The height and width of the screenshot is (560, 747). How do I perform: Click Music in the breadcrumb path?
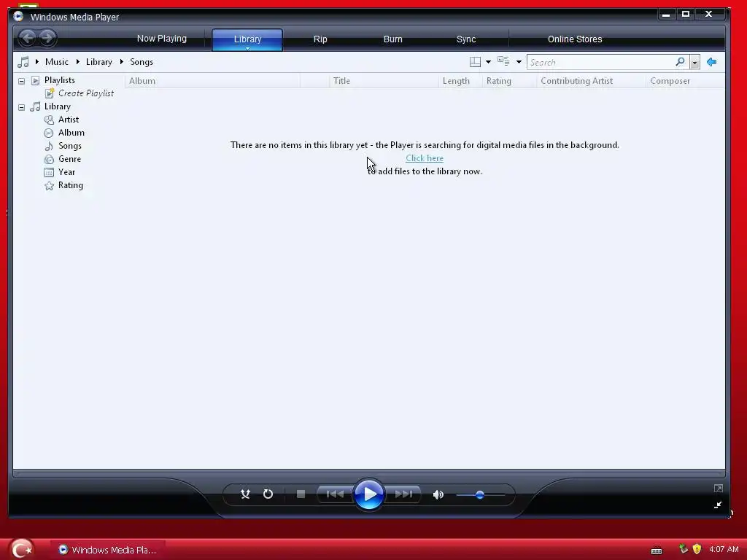(57, 62)
